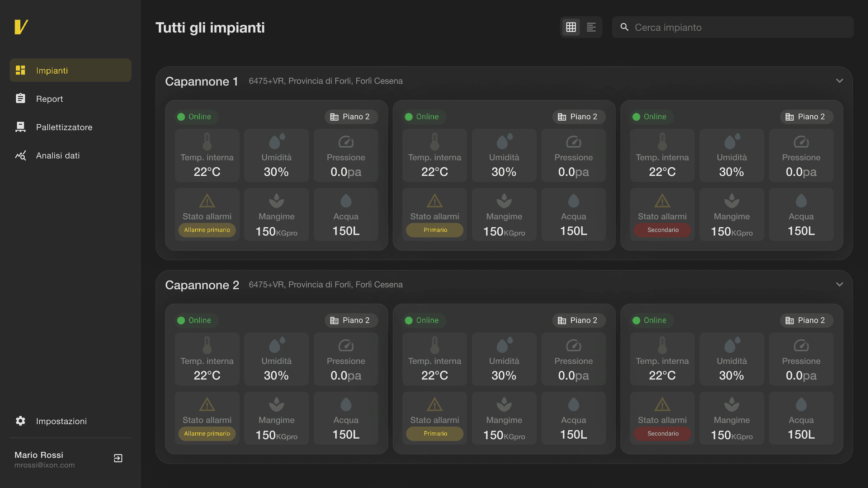Click the Allarme primario badge in Capannone 1
Screen dimensions: 868x488
pos(207,230)
